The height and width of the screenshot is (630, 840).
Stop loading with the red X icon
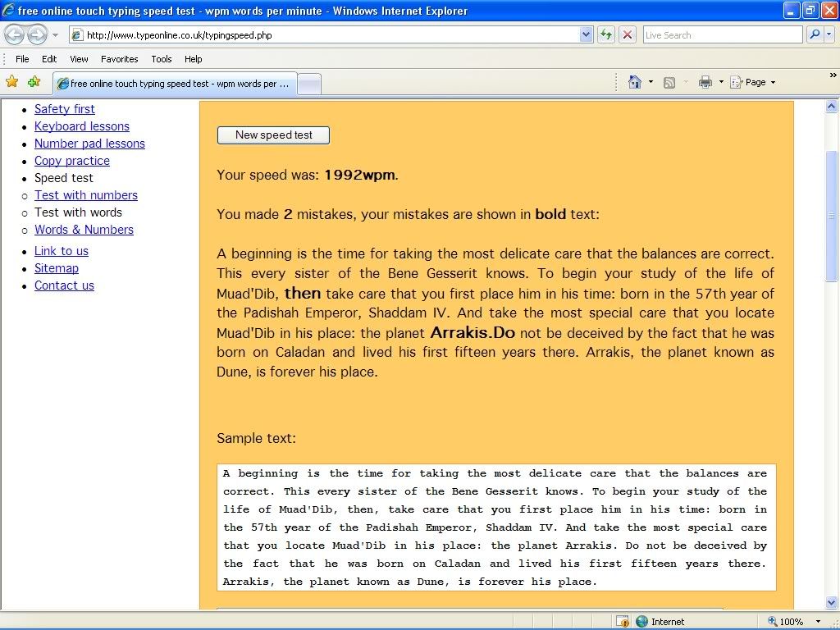628,34
